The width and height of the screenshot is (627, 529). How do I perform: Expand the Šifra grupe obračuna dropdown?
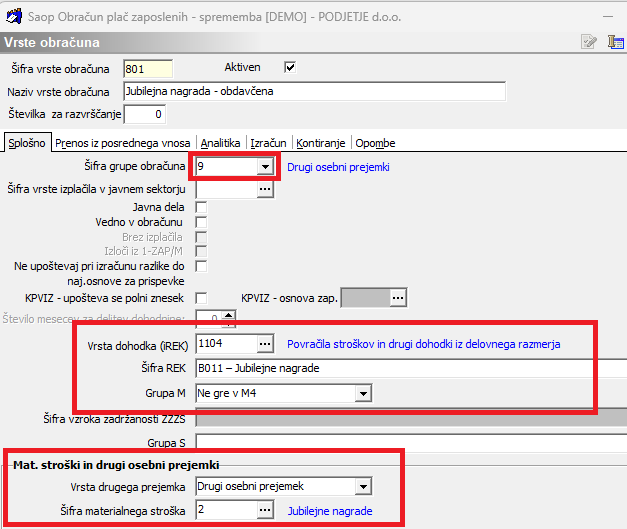tap(265, 166)
